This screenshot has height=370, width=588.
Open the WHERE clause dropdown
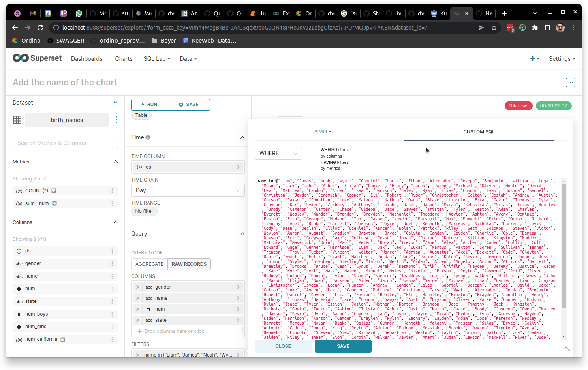(x=278, y=153)
